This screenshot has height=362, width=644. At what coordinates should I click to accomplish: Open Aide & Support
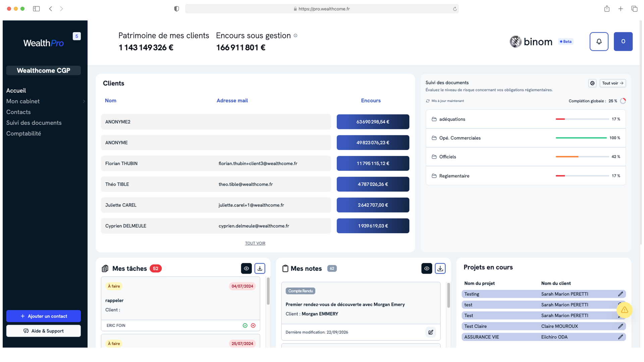44,331
